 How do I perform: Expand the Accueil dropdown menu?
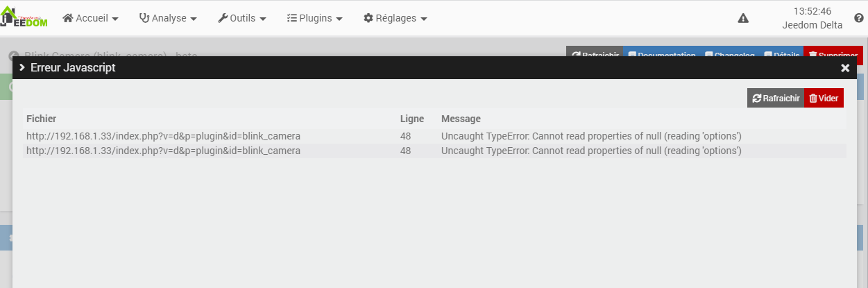coord(90,19)
